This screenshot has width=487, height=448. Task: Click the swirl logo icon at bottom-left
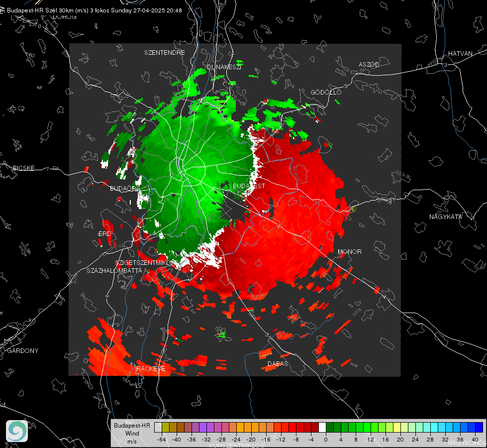tap(17, 431)
